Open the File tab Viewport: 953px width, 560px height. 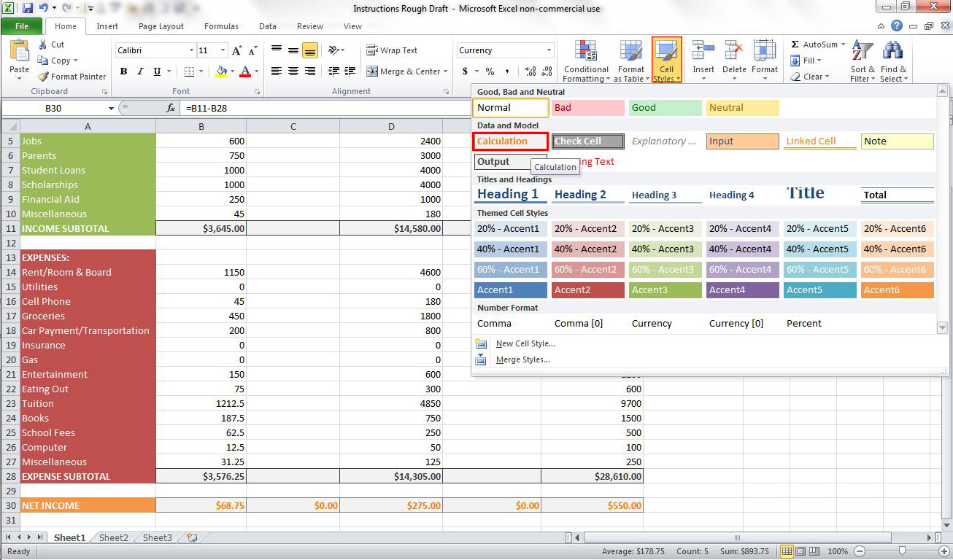(22, 26)
